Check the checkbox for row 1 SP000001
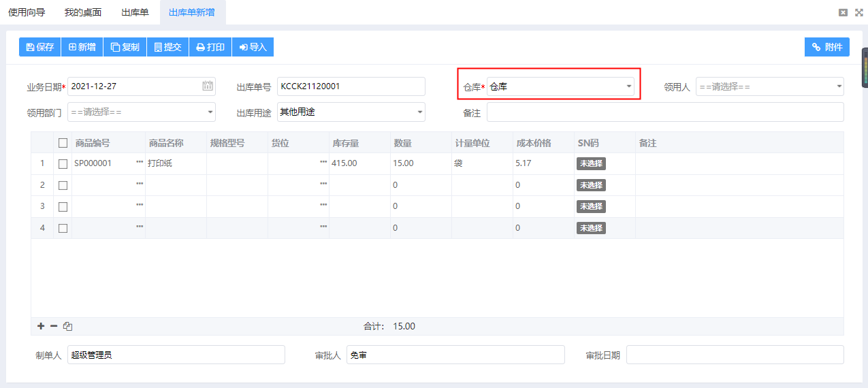The image size is (868, 388). click(63, 164)
